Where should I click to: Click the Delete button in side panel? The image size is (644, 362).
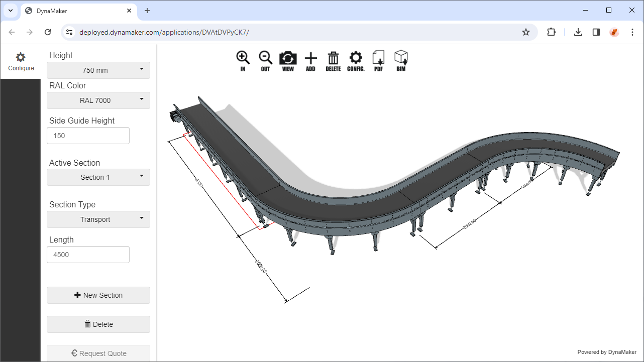(x=98, y=324)
